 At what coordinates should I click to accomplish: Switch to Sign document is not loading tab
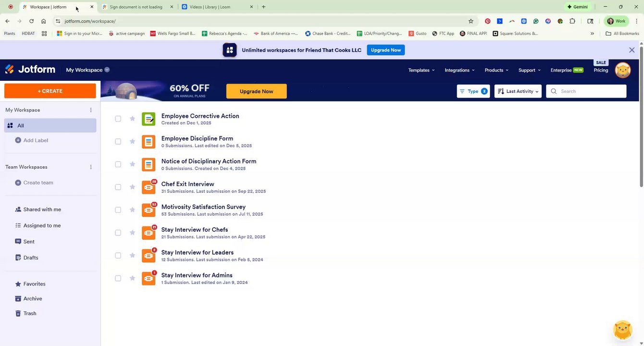(137, 7)
